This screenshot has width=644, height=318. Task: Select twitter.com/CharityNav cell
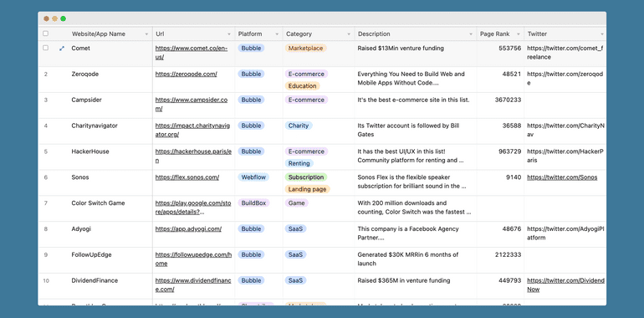click(x=565, y=131)
